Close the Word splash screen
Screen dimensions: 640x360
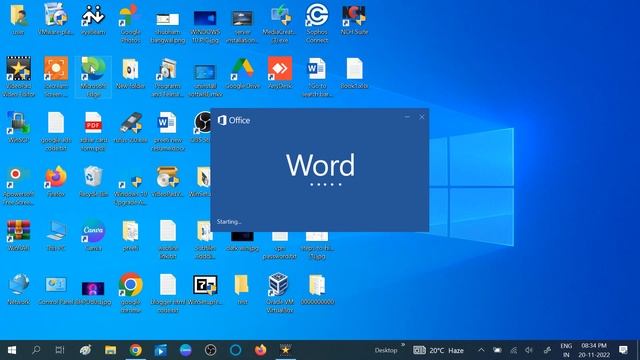[422, 117]
